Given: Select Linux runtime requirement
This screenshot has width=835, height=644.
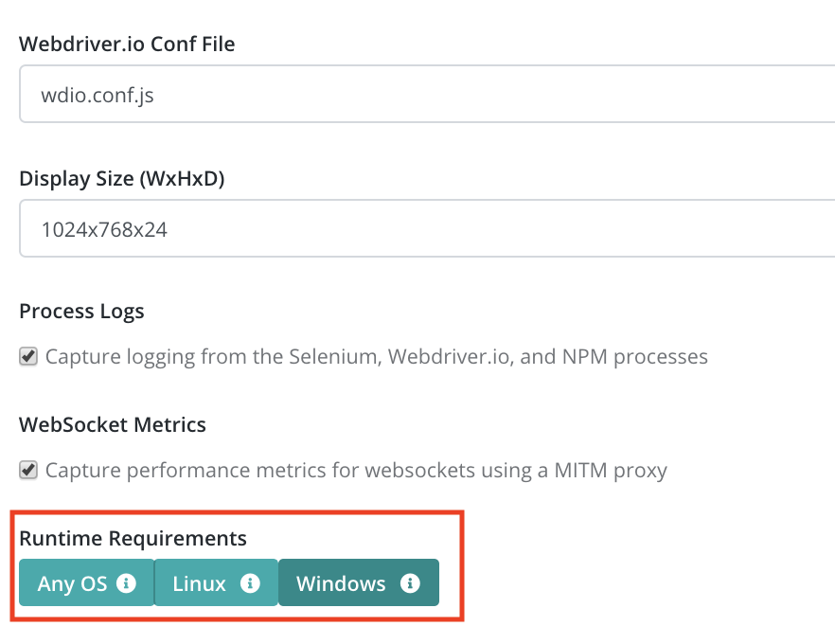Looking at the screenshot, I should pyautogui.click(x=216, y=582).
